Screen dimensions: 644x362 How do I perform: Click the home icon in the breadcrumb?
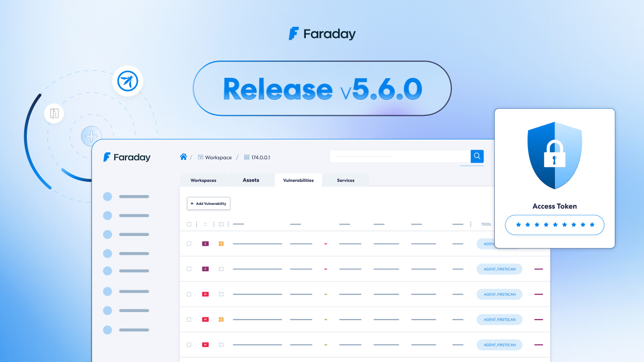[184, 157]
